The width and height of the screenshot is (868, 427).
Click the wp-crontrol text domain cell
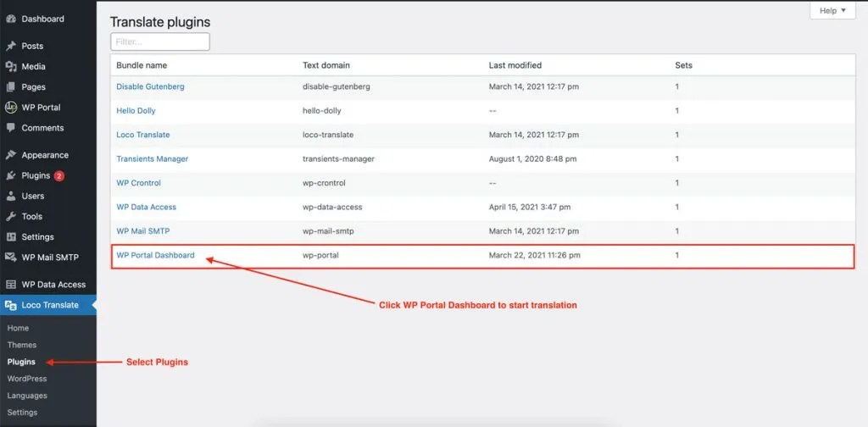pos(325,183)
